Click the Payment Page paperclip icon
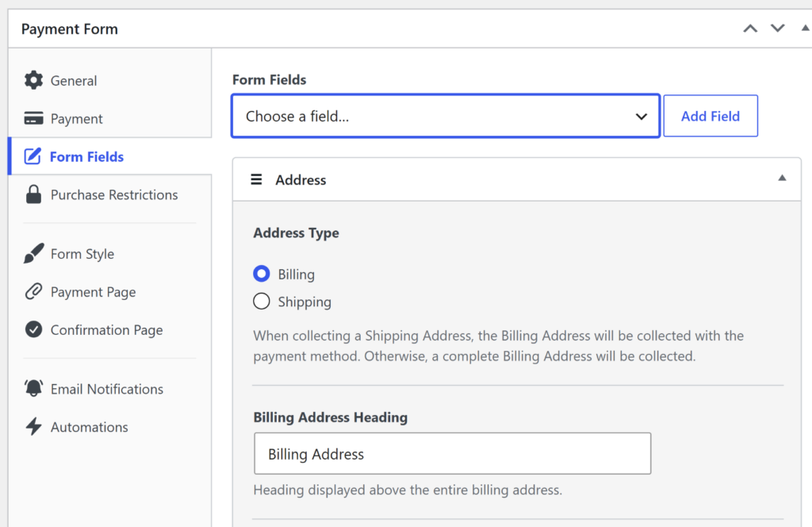The image size is (812, 527). [33, 292]
